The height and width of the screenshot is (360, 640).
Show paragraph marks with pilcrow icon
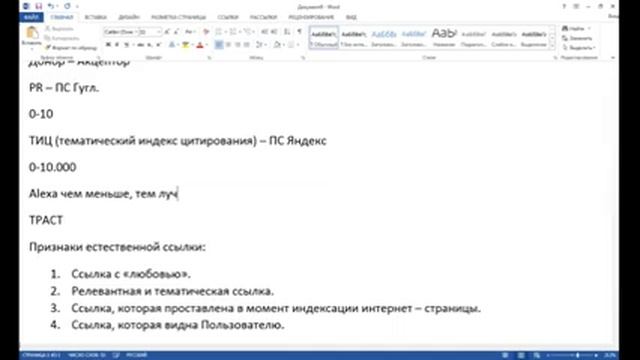click(300, 32)
